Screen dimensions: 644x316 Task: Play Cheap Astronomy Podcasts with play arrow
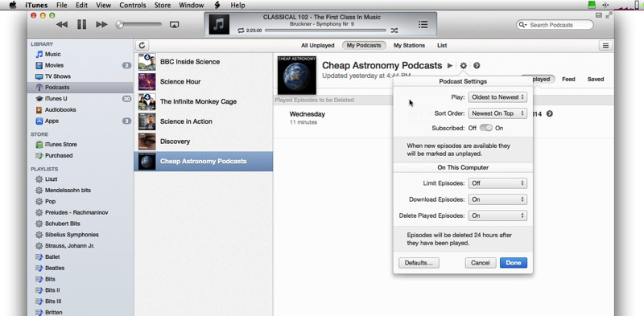pos(450,66)
